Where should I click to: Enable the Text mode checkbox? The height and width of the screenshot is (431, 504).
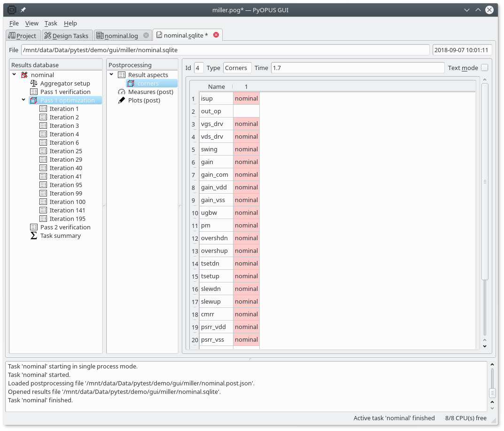click(x=484, y=68)
